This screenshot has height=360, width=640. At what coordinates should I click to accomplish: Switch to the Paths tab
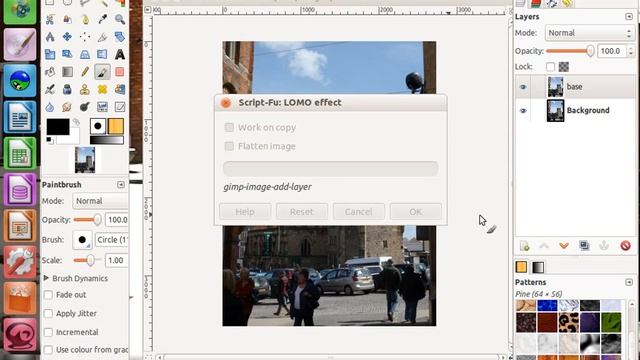551,4
